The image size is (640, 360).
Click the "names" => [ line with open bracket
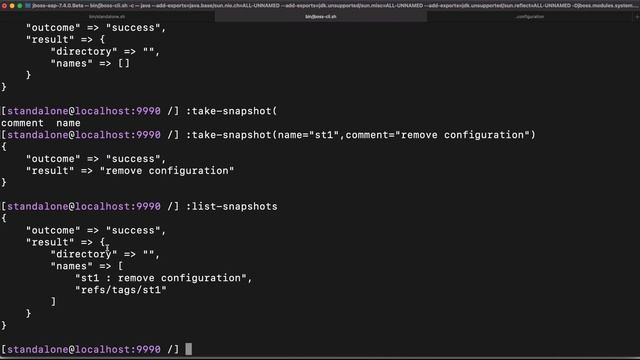coord(87,266)
